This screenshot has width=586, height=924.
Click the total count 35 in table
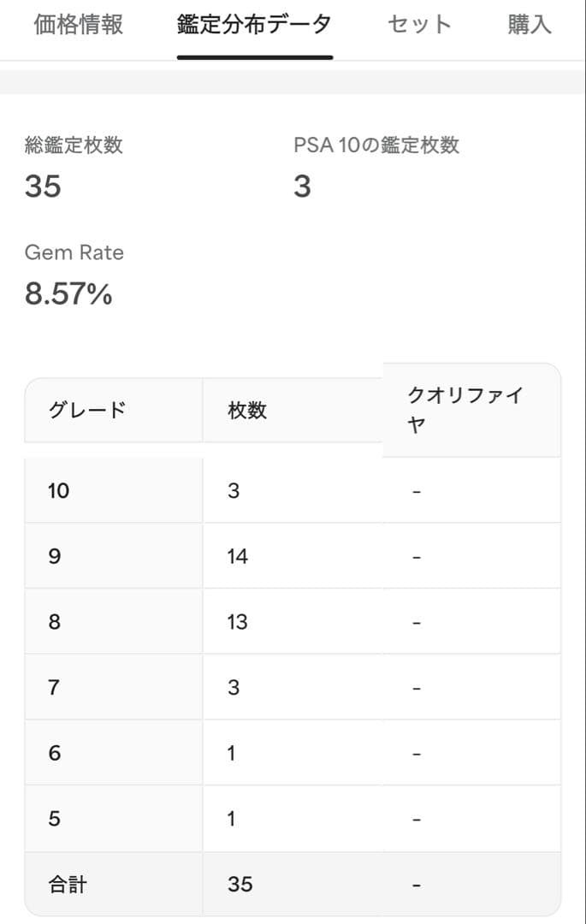(x=240, y=884)
